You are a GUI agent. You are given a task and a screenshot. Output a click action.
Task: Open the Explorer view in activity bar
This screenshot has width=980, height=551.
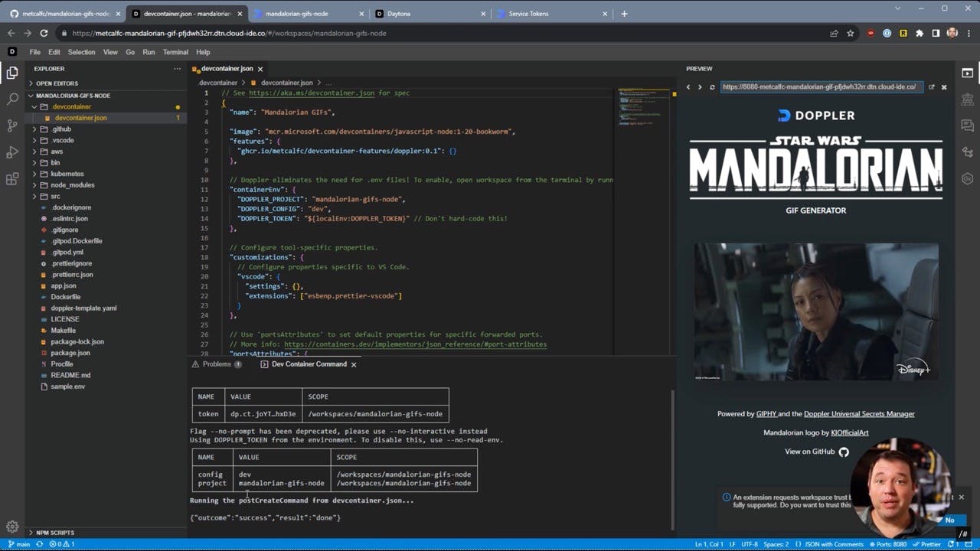tap(12, 73)
